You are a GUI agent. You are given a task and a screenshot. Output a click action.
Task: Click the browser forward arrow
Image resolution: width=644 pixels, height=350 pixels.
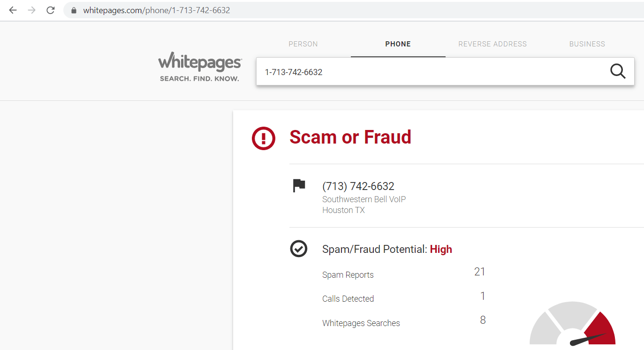[32, 10]
